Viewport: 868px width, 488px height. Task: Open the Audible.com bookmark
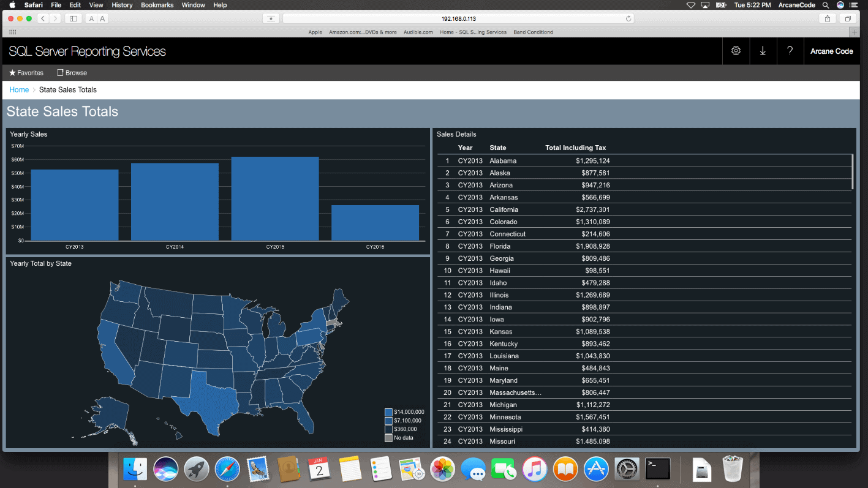(418, 32)
